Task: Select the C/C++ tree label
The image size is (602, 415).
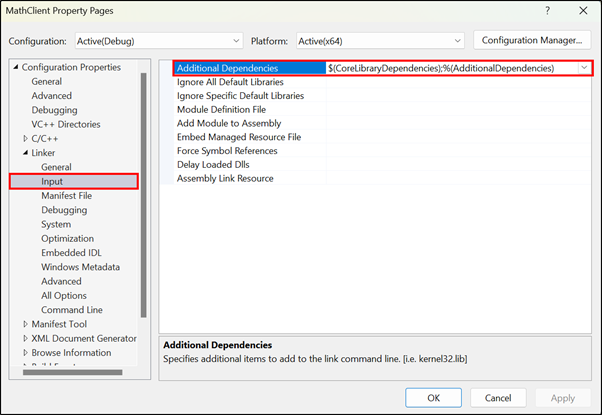Action: [x=45, y=139]
